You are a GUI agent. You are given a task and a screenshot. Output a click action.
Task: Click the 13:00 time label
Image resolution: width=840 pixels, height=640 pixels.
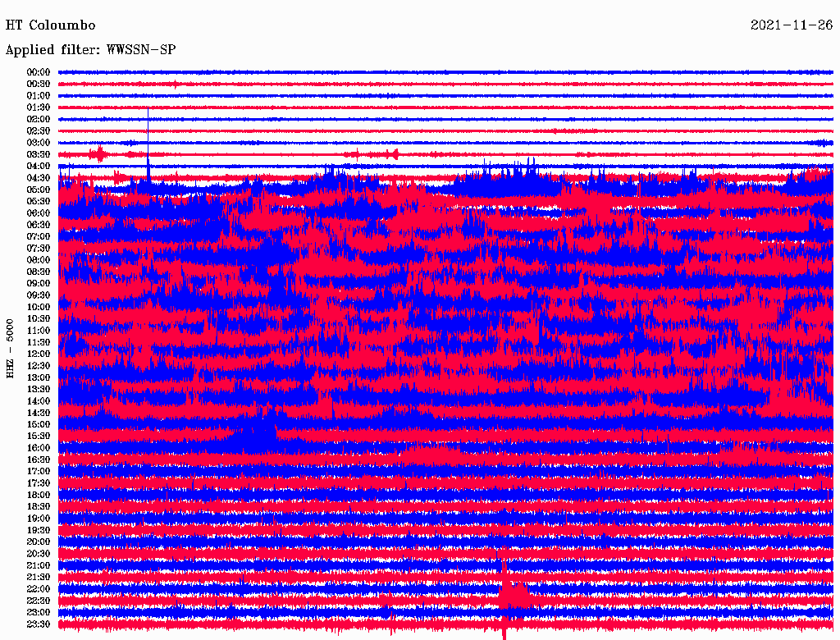39,377
